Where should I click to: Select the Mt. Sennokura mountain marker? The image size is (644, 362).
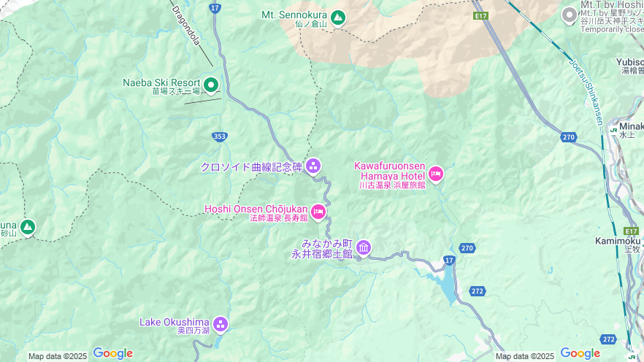tap(338, 18)
